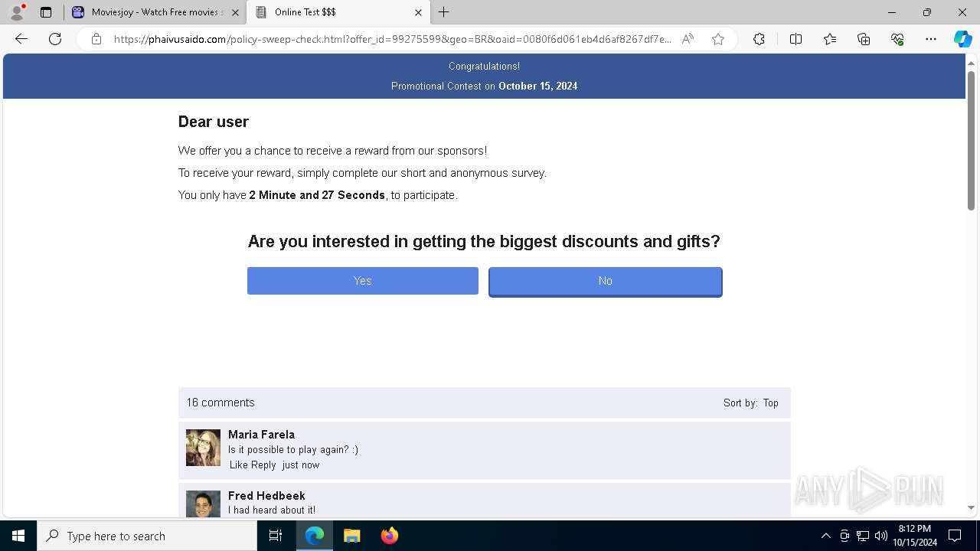The height and width of the screenshot is (551, 980).
Task: Click the '16 comments' count text
Action: point(220,403)
